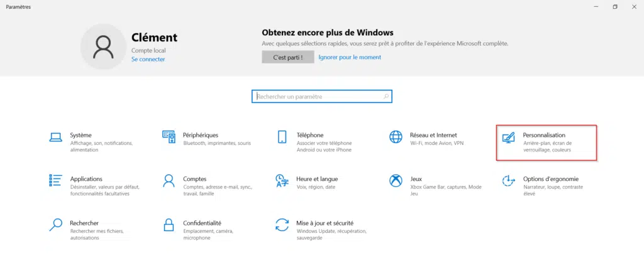Open the Heure et langue icon
Viewport: 644px width, 270px height.
click(x=282, y=181)
